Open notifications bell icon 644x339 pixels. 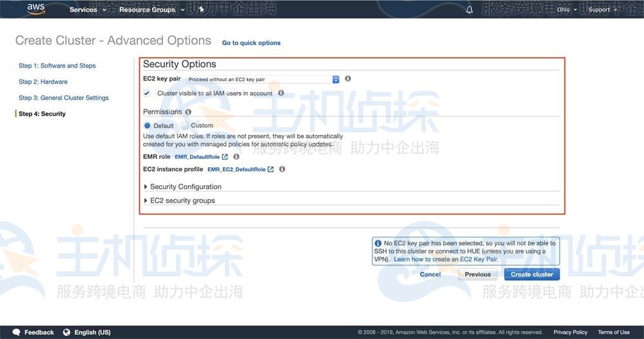[469, 10]
